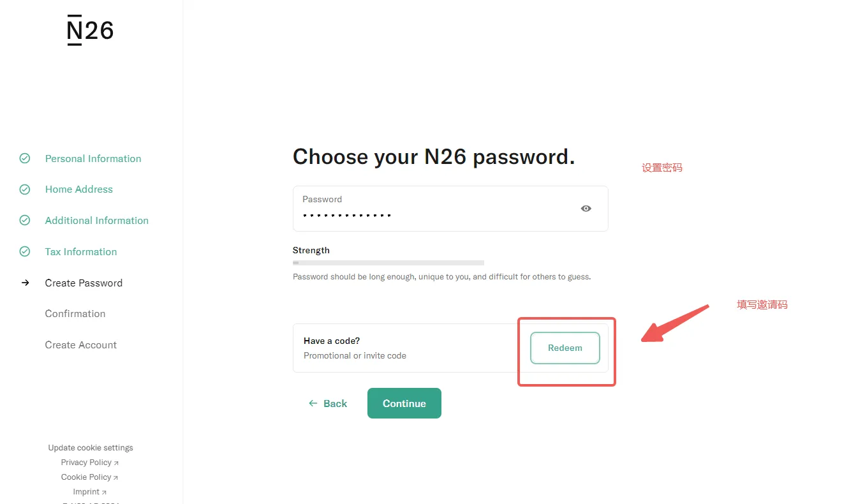Viewport: 865px width, 504px height.
Task: Toggle password visibility eye icon
Action: 586,209
